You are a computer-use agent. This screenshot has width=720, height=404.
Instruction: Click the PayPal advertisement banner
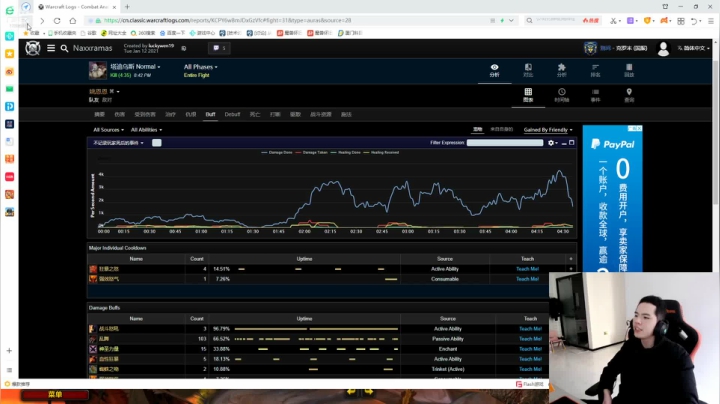pyautogui.click(x=612, y=198)
